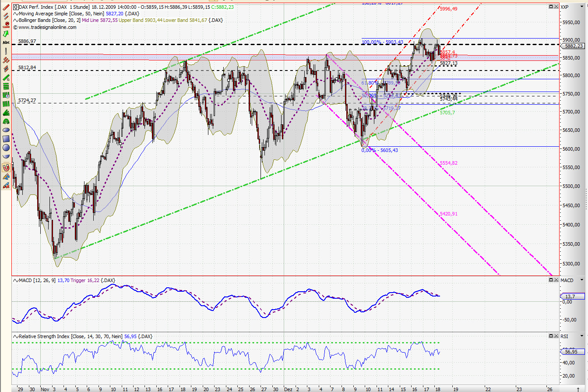This screenshot has height=392, width=588.
Task: Select the trendline drawing tool
Action: click(5, 7)
